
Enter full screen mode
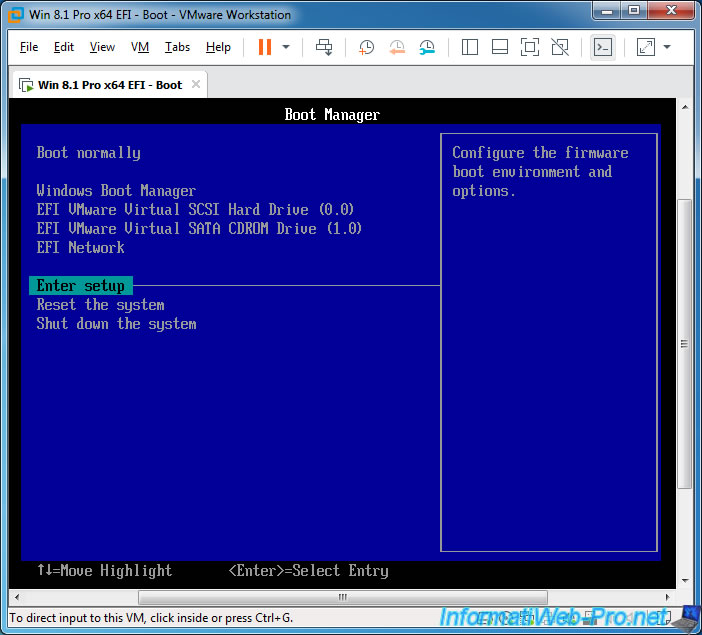530,47
